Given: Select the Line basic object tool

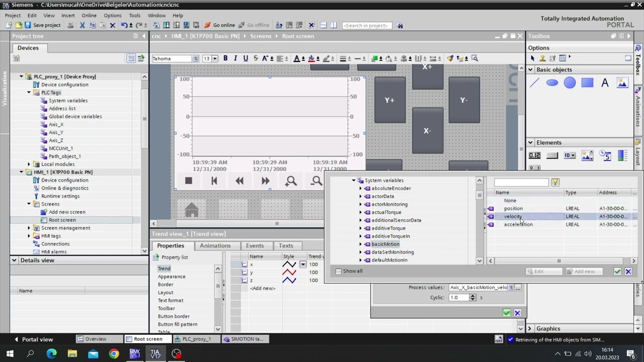Looking at the screenshot, I should 534,83.
